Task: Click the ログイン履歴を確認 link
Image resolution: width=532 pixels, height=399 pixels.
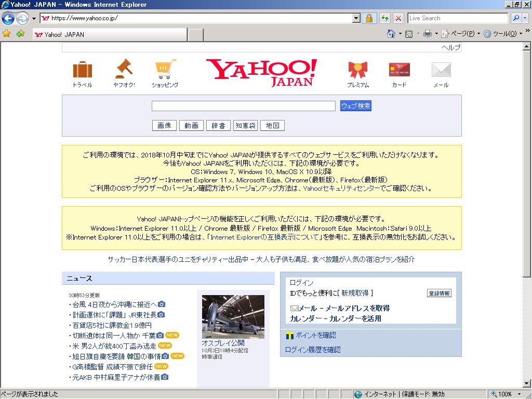Action: point(312,350)
